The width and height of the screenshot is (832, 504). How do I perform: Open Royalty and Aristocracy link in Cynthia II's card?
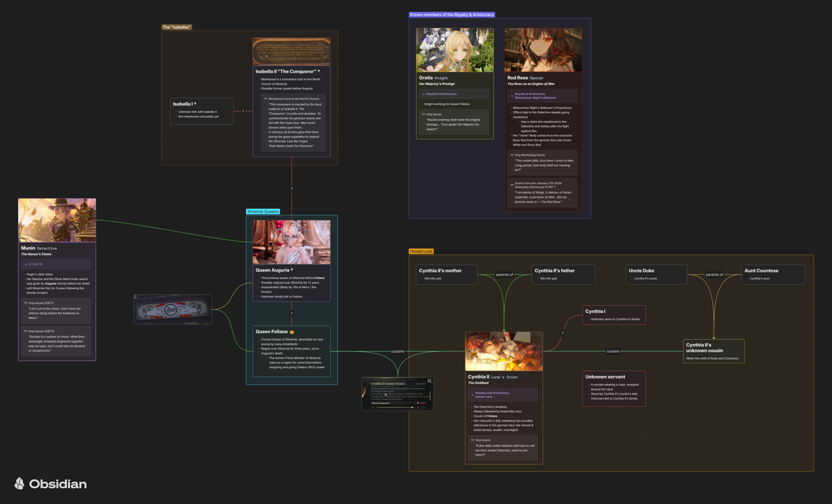pos(492,393)
